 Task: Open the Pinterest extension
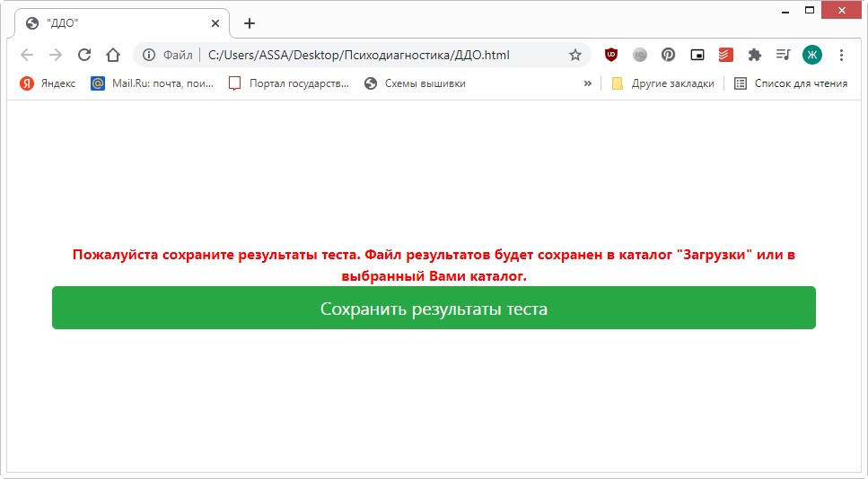click(668, 55)
